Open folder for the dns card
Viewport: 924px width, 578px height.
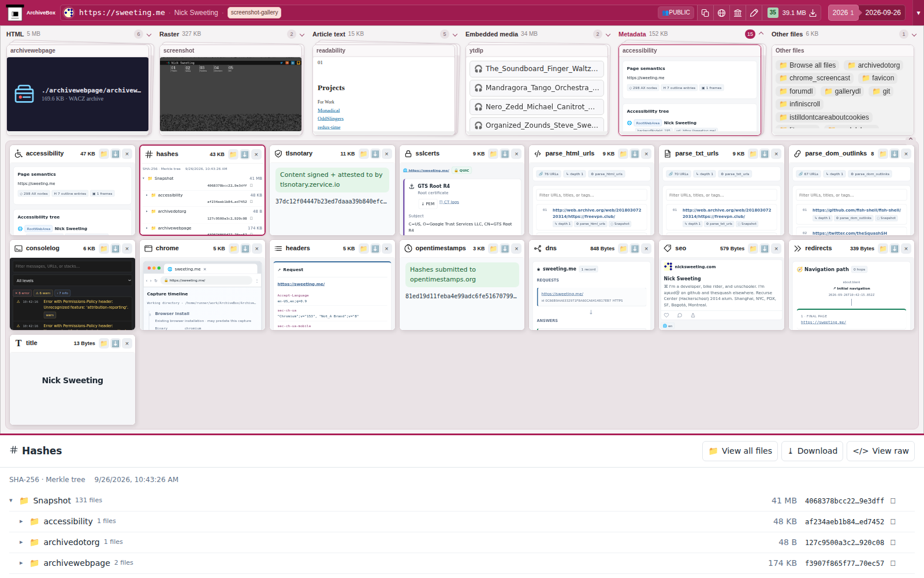click(623, 249)
